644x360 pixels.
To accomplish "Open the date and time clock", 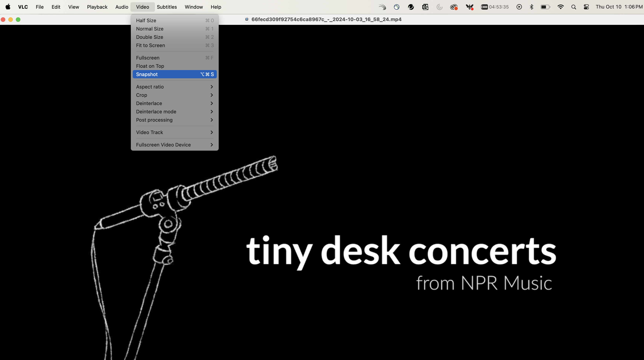I will click(x=619, y=7).
